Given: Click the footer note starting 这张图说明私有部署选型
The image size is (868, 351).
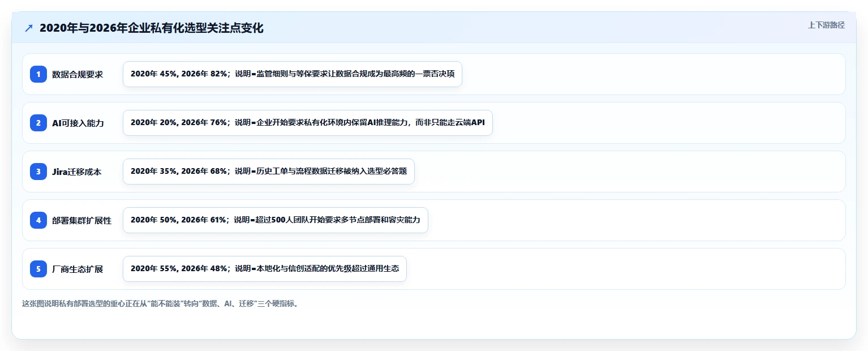Looking at the screenshot, I should click(x=160, y=304).
